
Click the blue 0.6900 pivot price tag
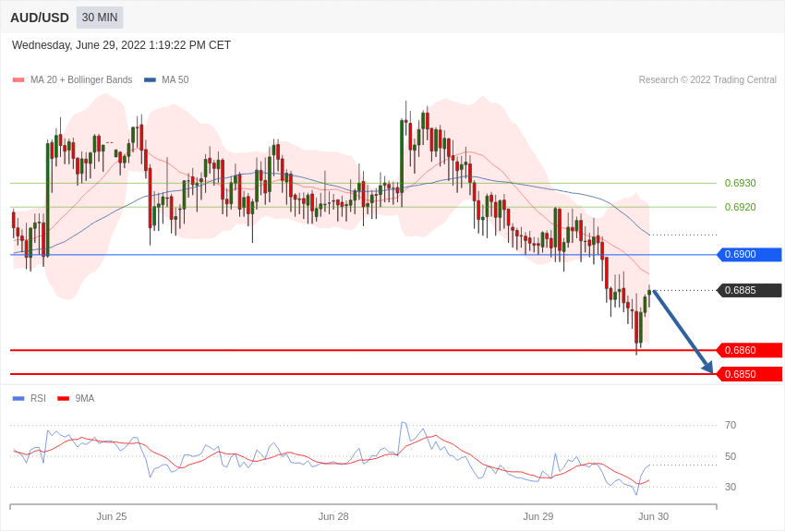click(x=750, y=254)
